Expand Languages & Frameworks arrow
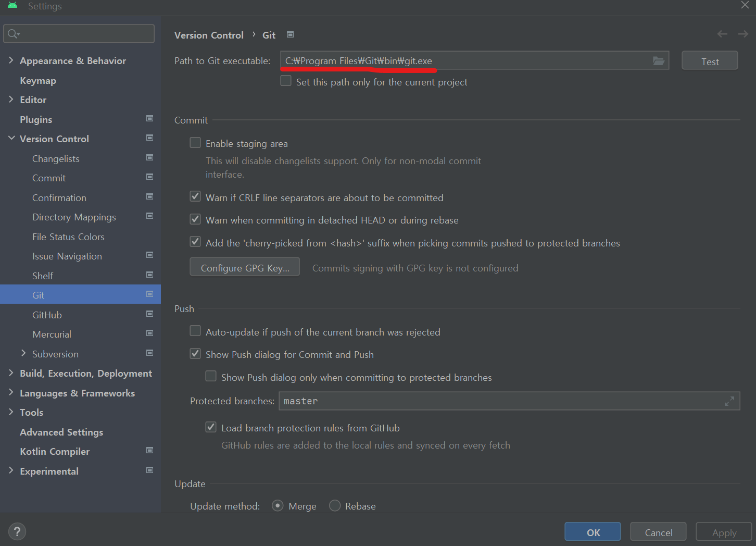The width and height of the screenshot is (756, 546). (11, 393)
